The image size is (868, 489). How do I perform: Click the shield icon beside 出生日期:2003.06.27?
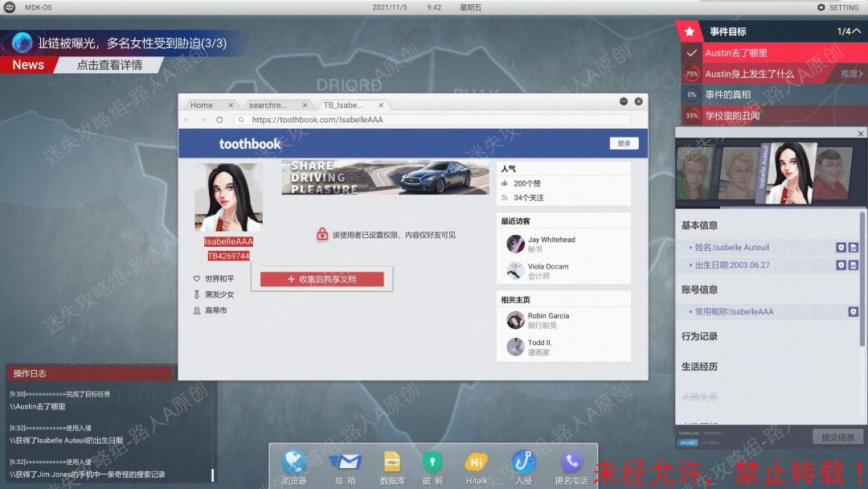(841, 265)
